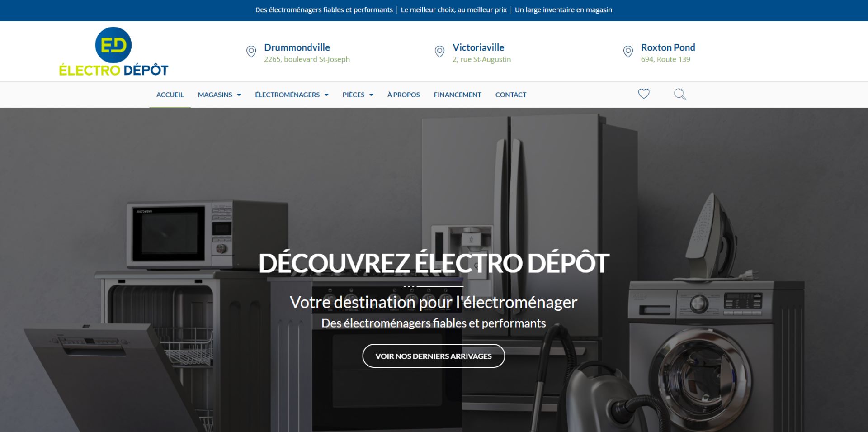The height and width of the screenshot is (432, 868).
Task: Click the 2, rue St-Augustin address
Action: click(x=481, y=59)
